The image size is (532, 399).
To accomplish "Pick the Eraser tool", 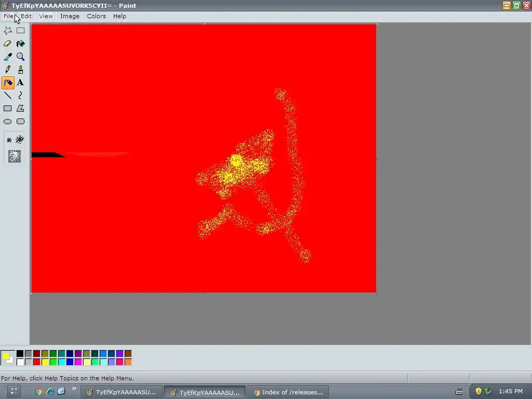I will [7, 44].
